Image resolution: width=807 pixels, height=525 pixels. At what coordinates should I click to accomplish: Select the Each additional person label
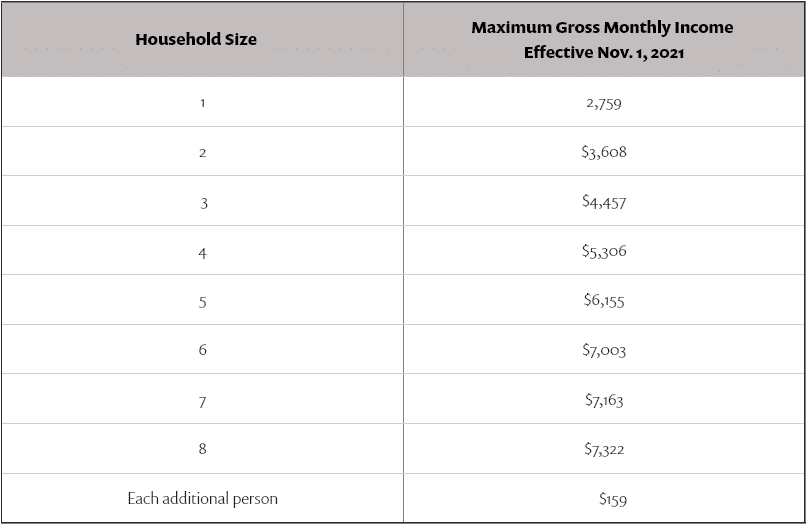(x=202, y=498)
